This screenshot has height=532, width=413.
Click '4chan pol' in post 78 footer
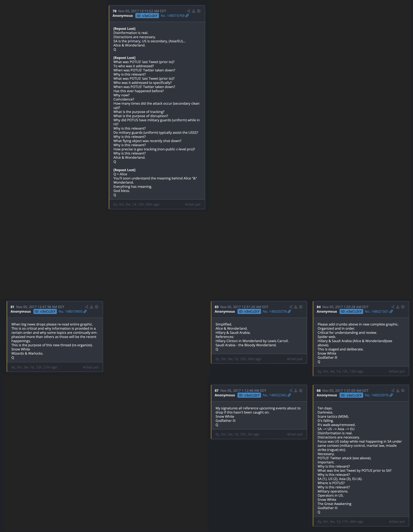pos(193,204)
